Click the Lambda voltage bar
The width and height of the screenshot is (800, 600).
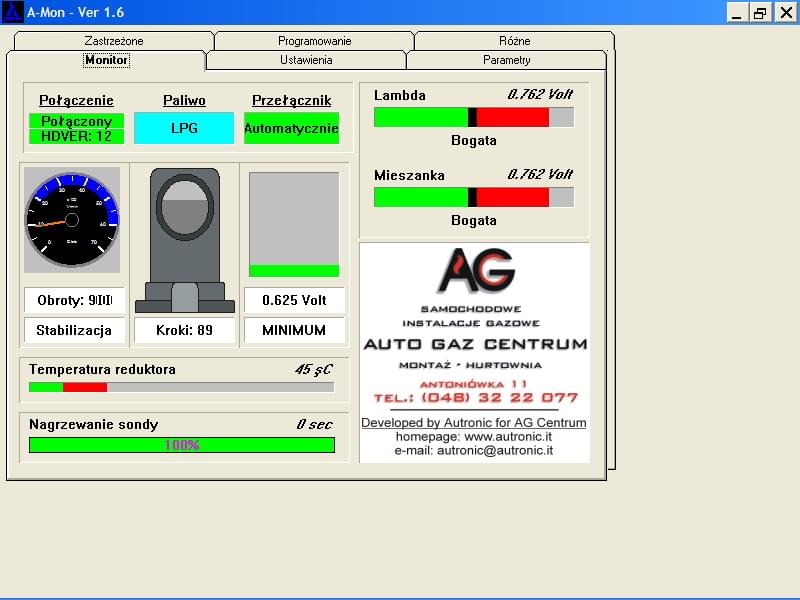(473, 117)
